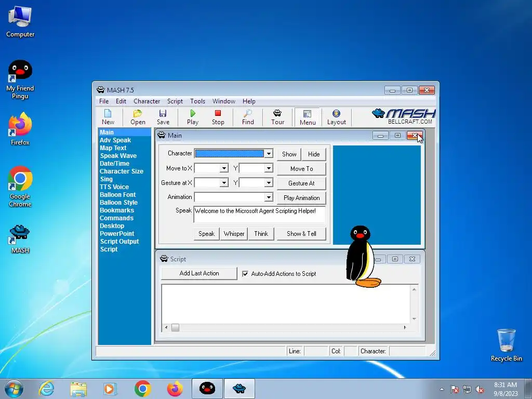The image size is (532, 399).
Task: Show hidden system tray icons
Action: click(442, 389)
